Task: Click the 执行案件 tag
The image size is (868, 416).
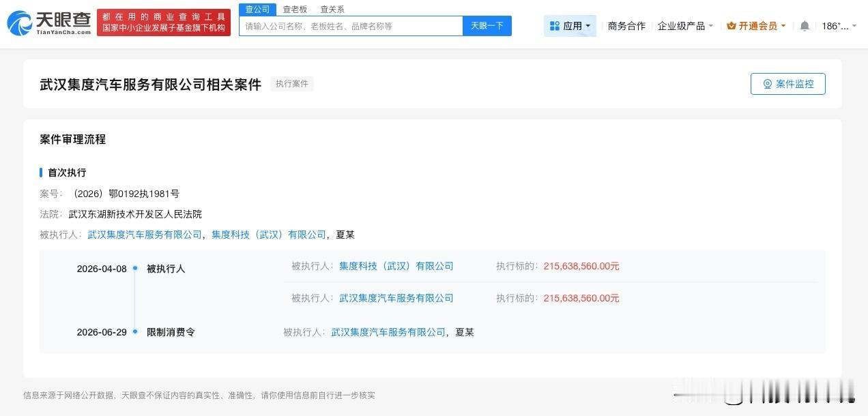Action: (x=292, y=84)
